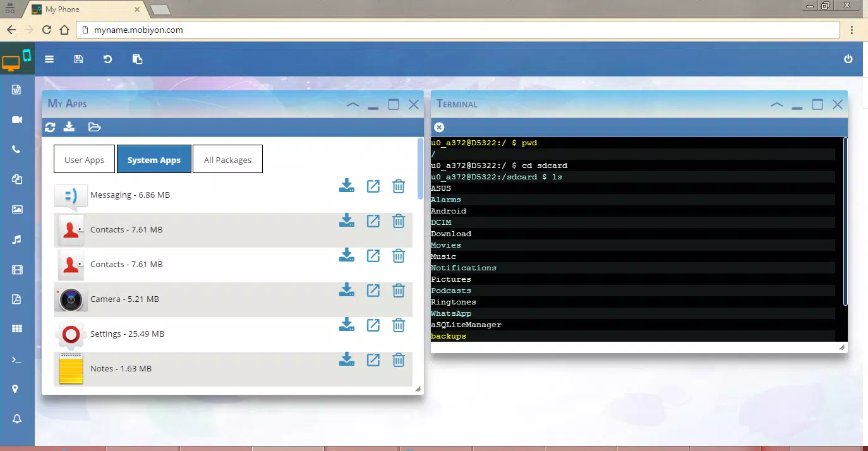Screen dimensions: 868x451
Task: Switch to the All Packages tab
Action: click(227, 160)
